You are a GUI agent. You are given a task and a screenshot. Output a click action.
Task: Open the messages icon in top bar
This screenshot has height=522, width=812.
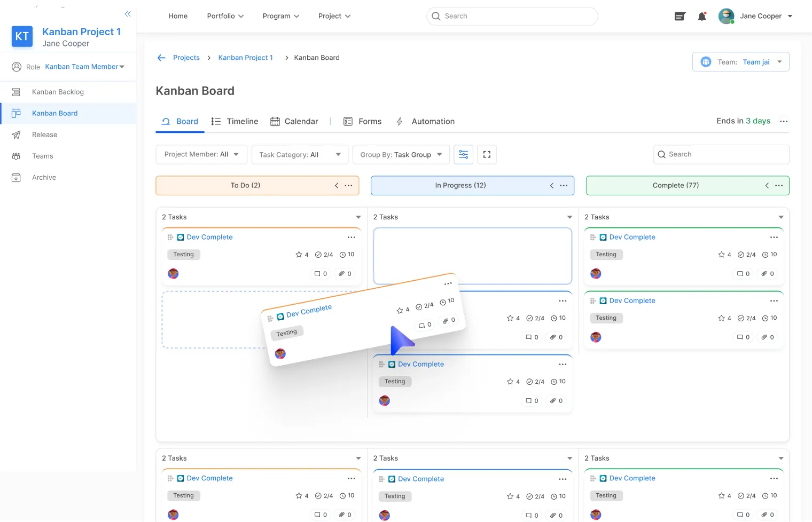pos(680,17)
